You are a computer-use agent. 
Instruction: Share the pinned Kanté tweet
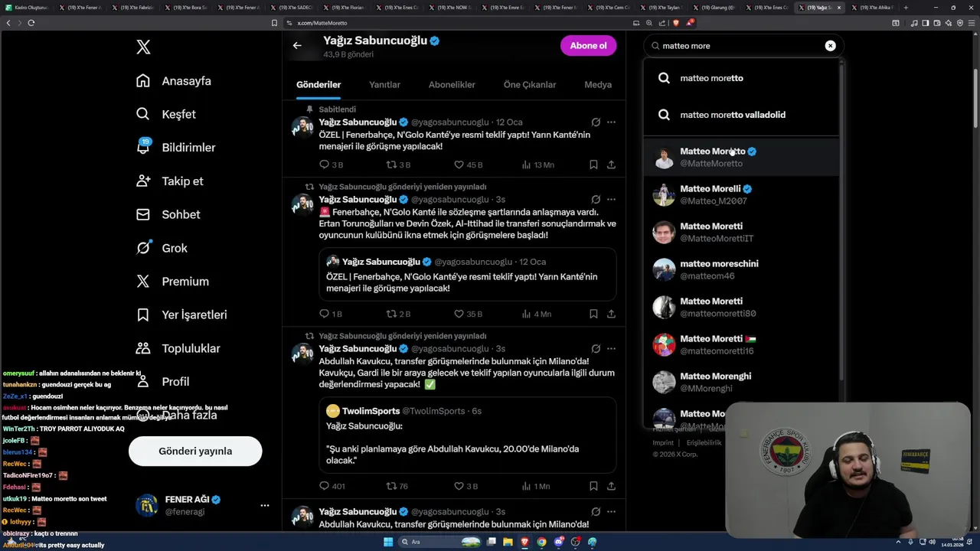click(x=611, y=165)
